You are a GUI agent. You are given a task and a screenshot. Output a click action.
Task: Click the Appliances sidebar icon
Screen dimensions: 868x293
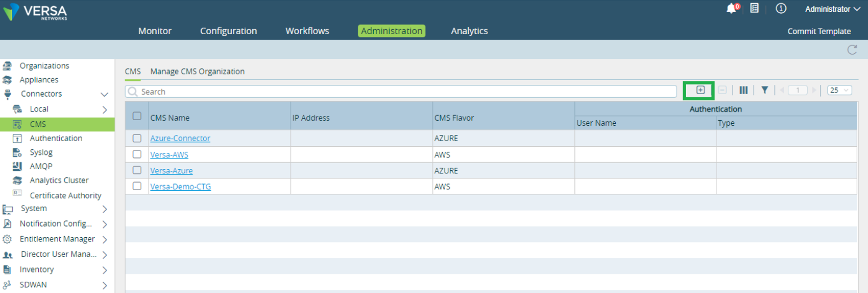[x=7, y=80]
